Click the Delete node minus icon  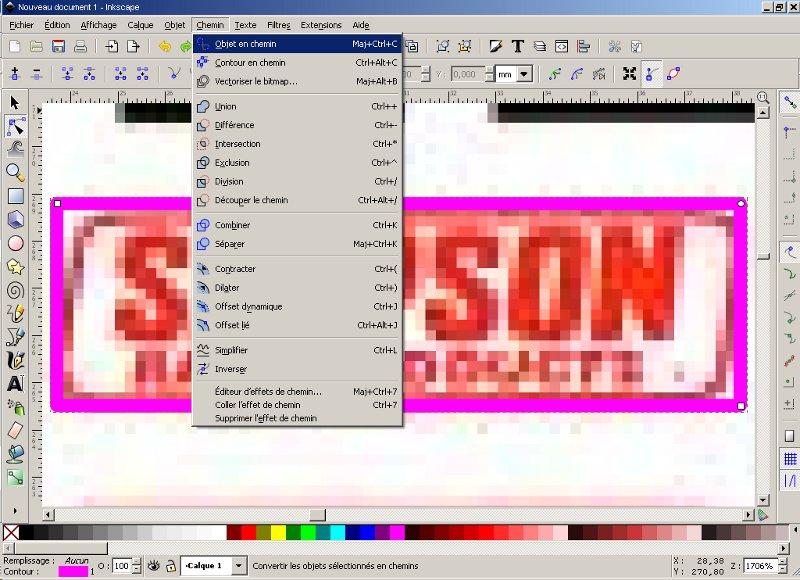tap(37, 74)
